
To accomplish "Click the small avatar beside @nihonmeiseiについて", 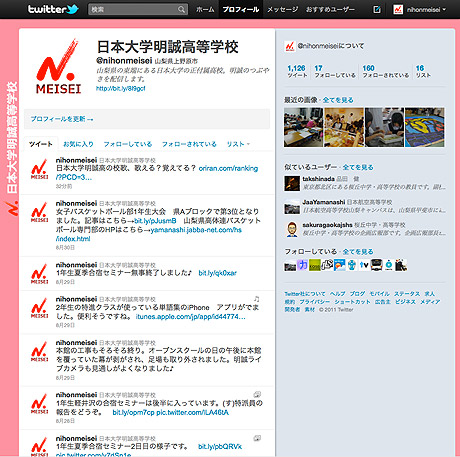I will point(290,46).
